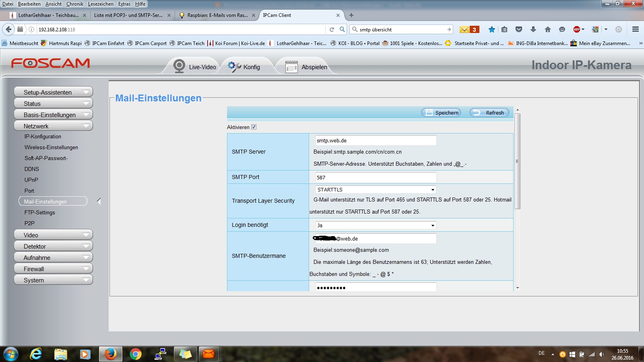644x362 pixels.
Task: Open the Chronik menu
Action: coord(75,4)
